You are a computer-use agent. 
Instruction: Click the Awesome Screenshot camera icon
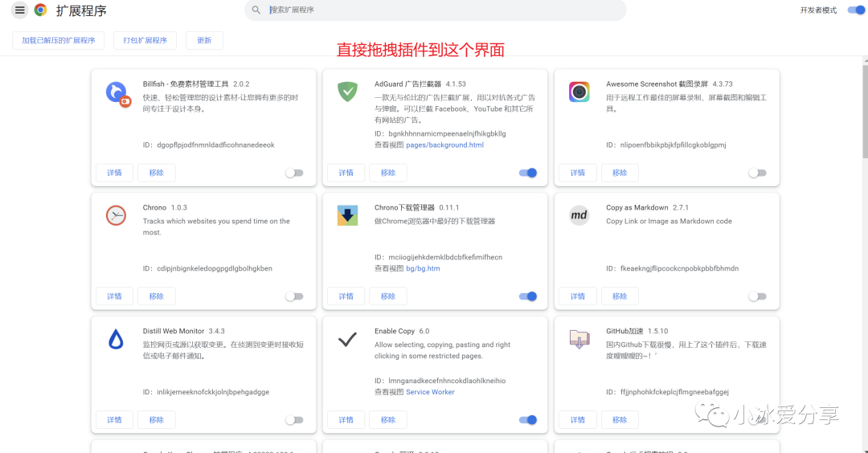(x=579, y=92)
